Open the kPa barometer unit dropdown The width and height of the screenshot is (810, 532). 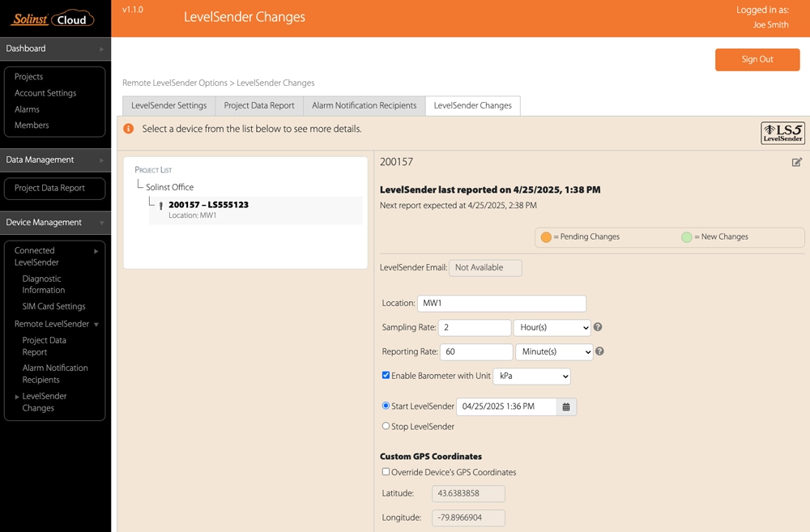(x=532, y=376)
